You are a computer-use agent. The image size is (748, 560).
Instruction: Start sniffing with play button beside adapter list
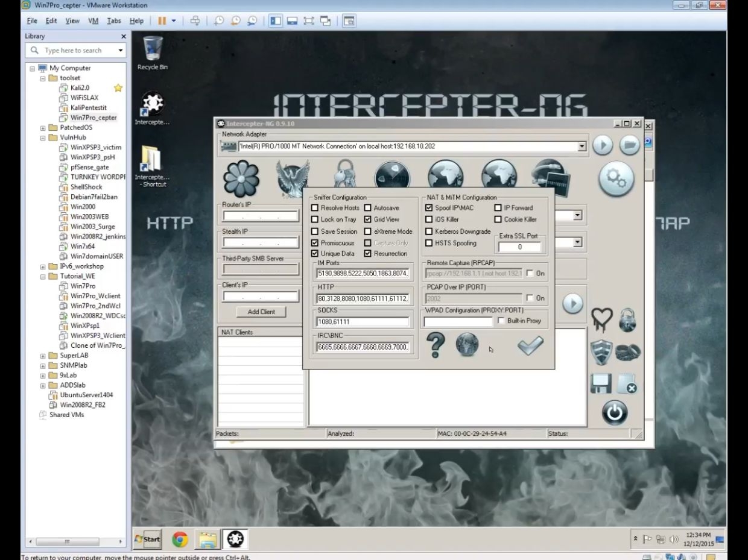coord(602,145)
